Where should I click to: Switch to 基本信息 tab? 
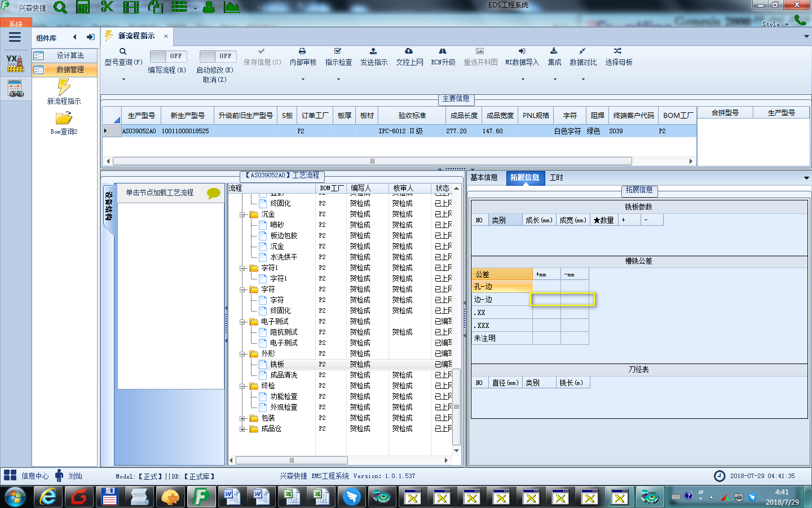484,177
